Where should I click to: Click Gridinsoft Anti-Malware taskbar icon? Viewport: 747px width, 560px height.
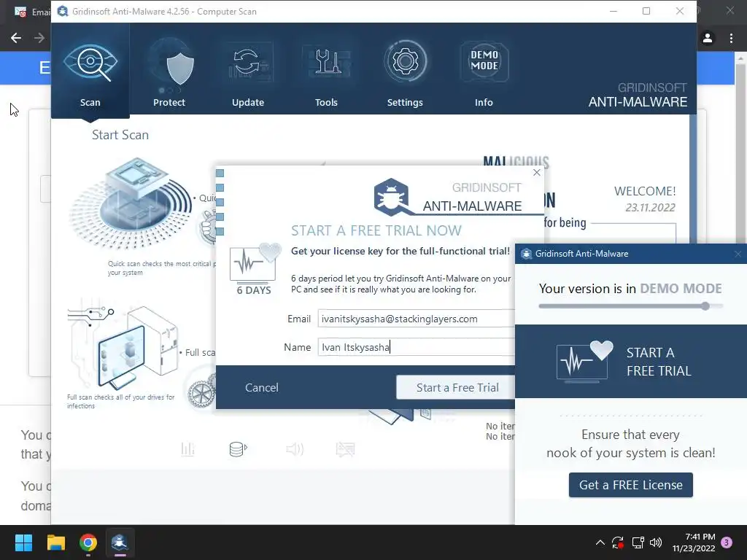pyautogui.click(x=120, y=542)
